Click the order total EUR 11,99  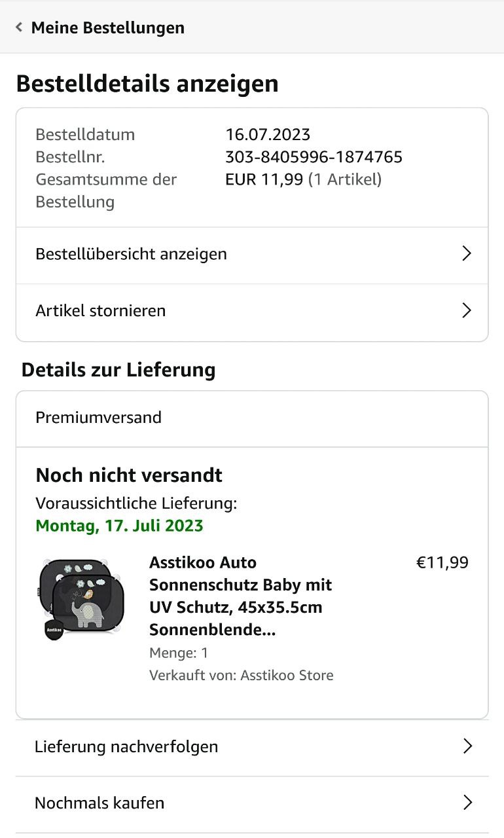pyautogui.click(x=264, y=179)
